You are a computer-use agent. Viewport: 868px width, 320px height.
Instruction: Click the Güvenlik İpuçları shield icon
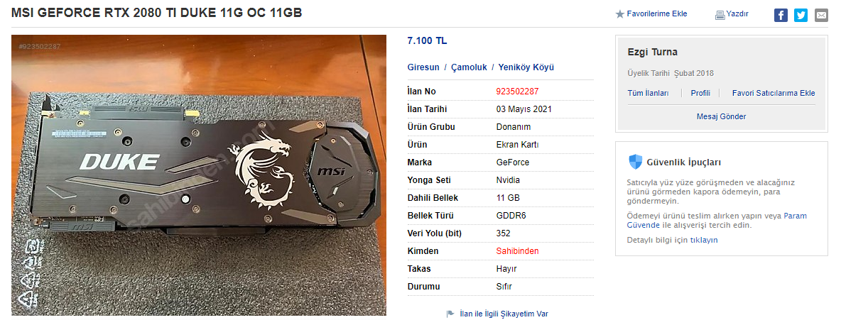(x=636, y=162)
